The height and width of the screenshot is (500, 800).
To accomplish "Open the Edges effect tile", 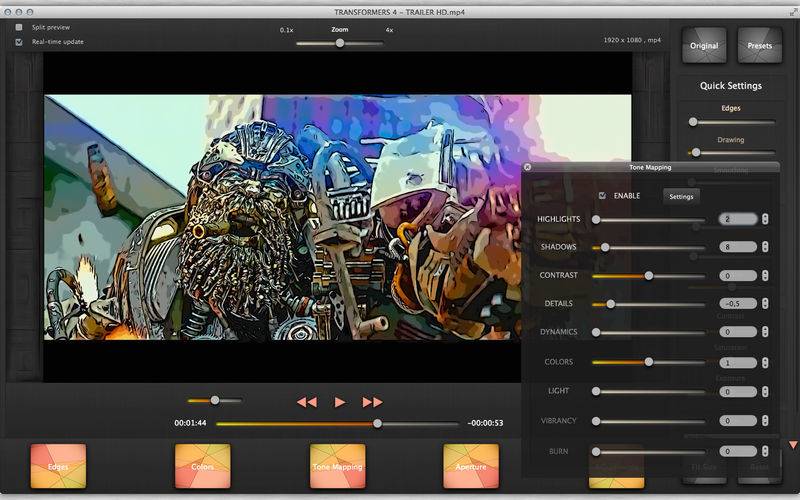I will (58, 466).
